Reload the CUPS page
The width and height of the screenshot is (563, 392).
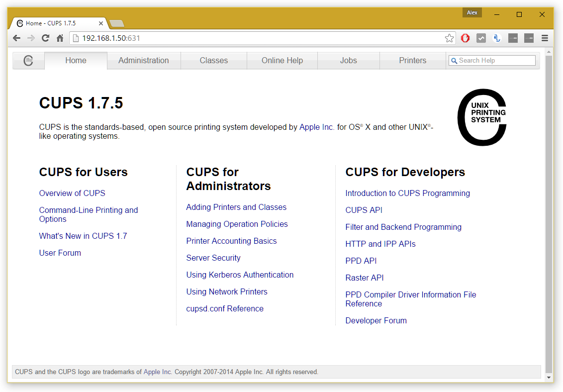click(46, 38)
